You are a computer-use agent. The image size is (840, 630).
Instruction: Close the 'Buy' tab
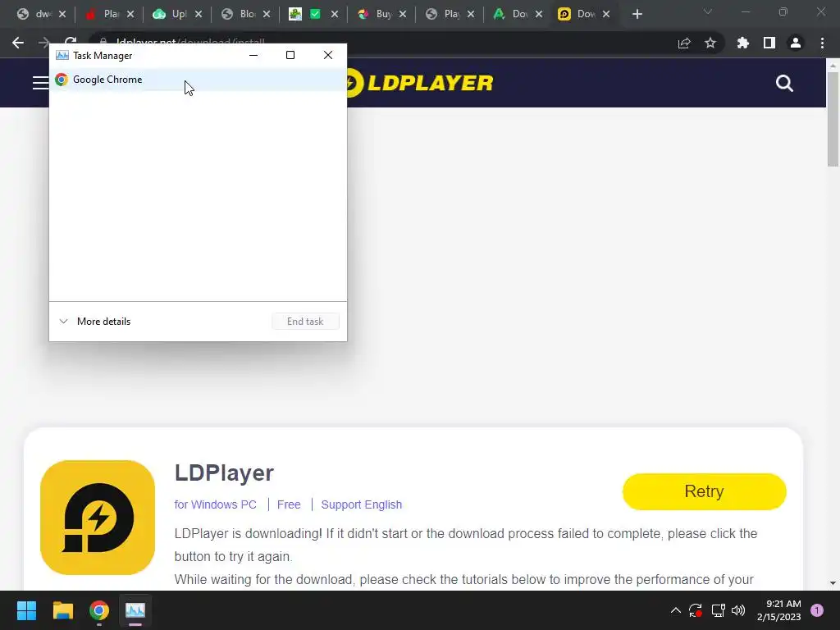coord(402,15)
